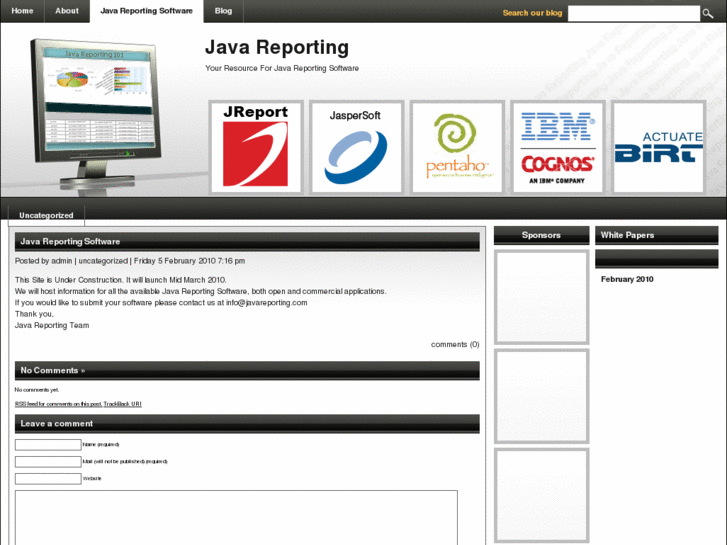Image resolution: width=727 pixels, height=545 pixels.
Task: Open the February 2010 archive link
Action: 627,279
